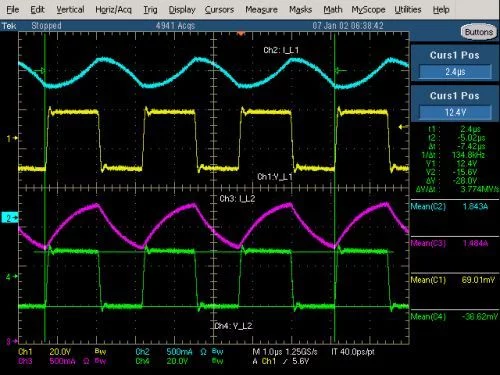
Task: Select the 12.4V cursor position field
Action: (455, 112)
